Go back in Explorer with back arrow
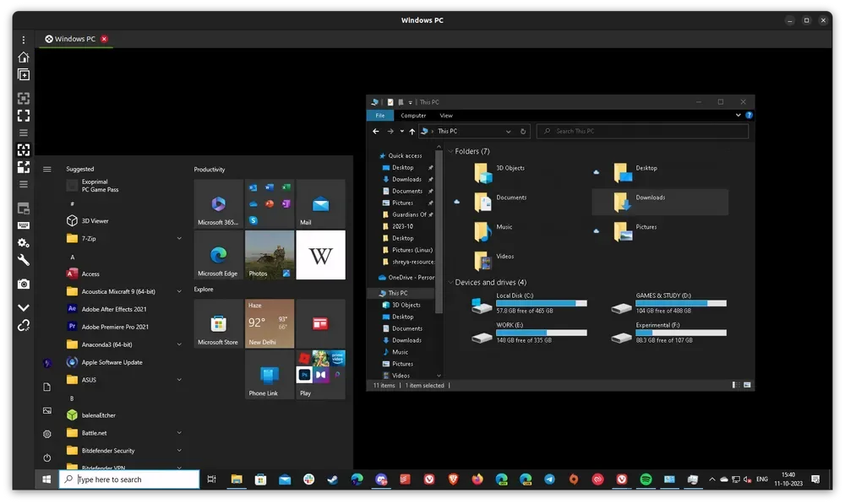This screenshot has width=845, height=504. point(376,132)
